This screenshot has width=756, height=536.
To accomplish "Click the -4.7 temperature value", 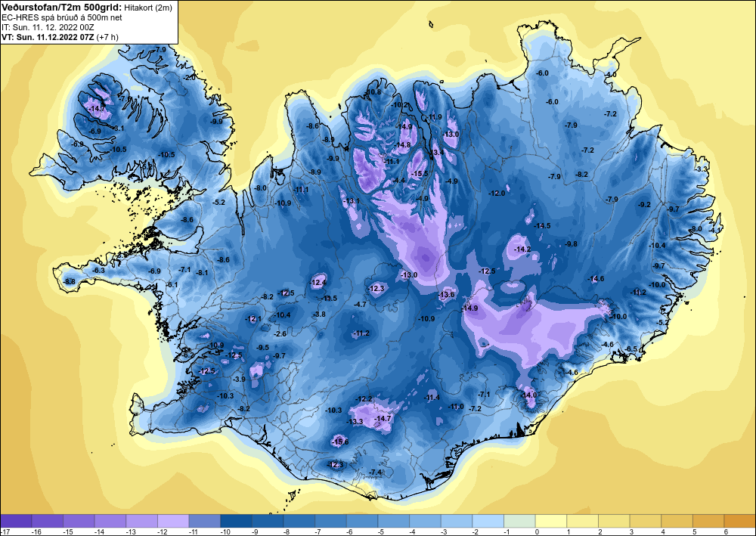I will 360,305.
